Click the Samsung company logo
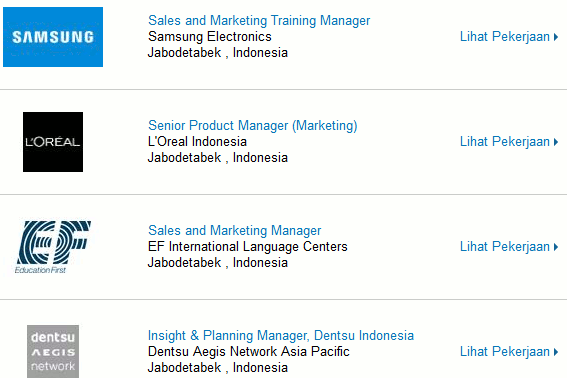Image resolution: width=567 pixels, height=378 pixels. click(x=53, y=37)
